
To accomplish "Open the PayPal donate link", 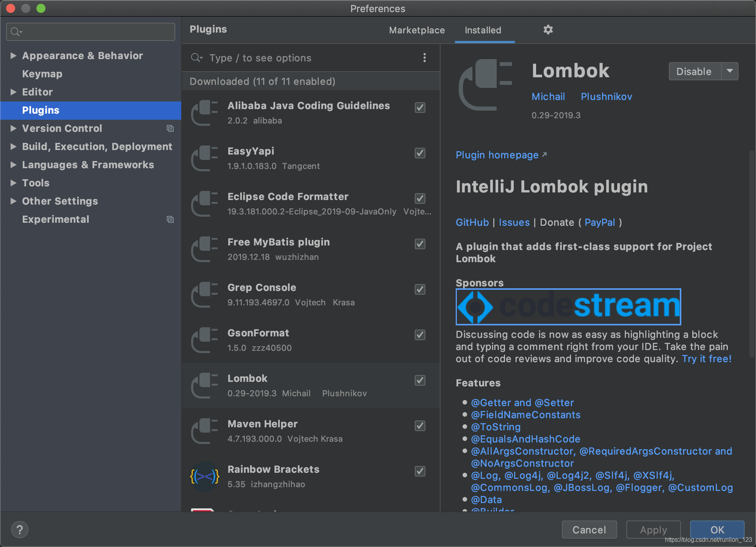I will [x=600, y=222].
